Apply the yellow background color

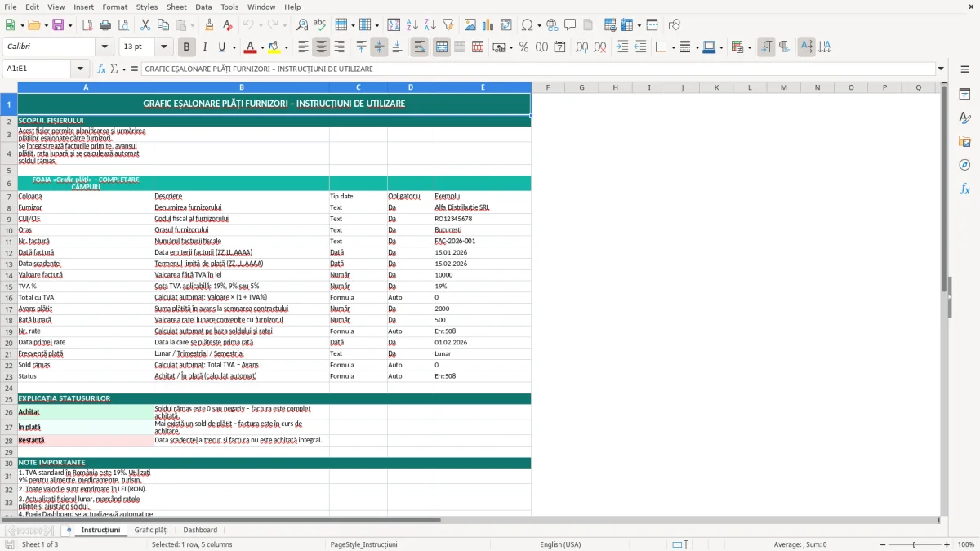click(274, 47)
